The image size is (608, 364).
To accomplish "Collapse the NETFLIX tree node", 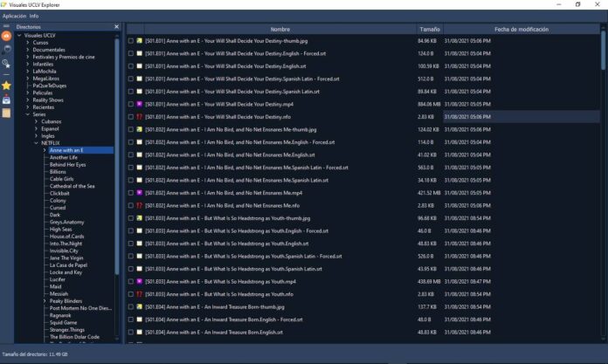I will pyautogui.click(x=36, y=143).
